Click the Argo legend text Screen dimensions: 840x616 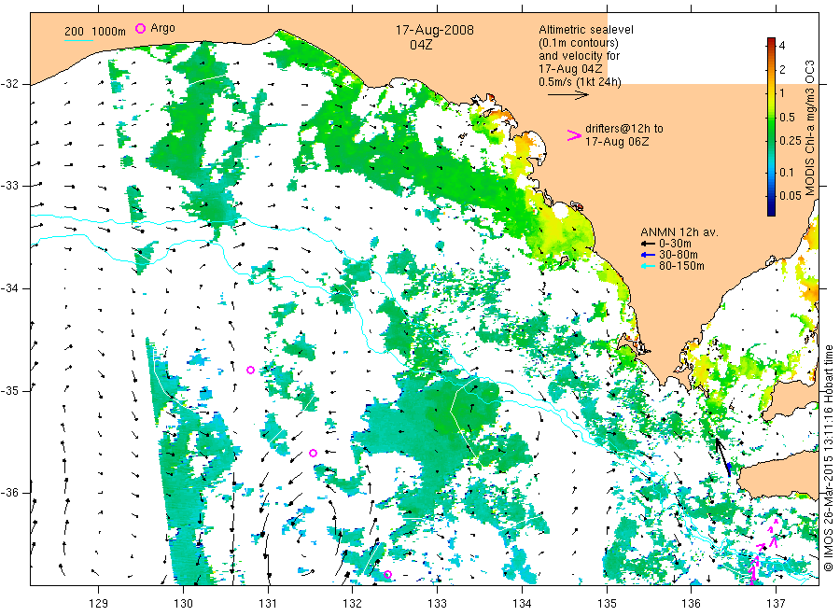tap(162, 28)
